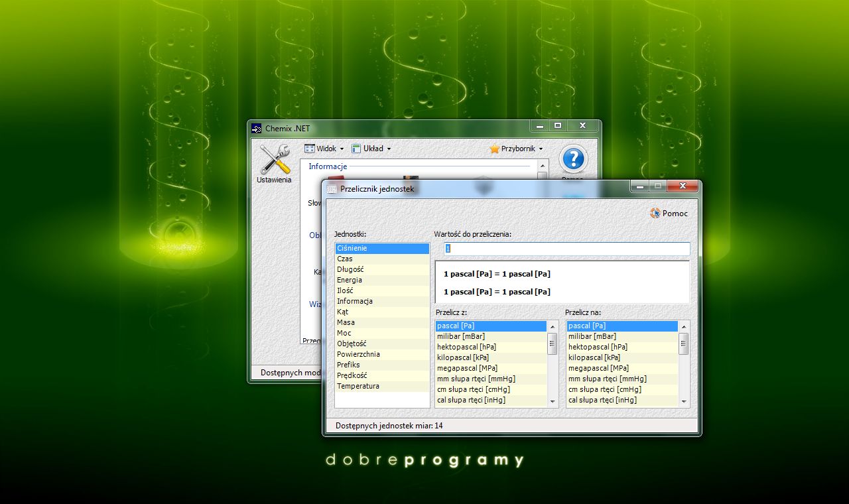The width and height of the screenshot is (849, 504).
Task: Choose pascal [Pa] in the Przelicz na list
Action: click(622, 326)
